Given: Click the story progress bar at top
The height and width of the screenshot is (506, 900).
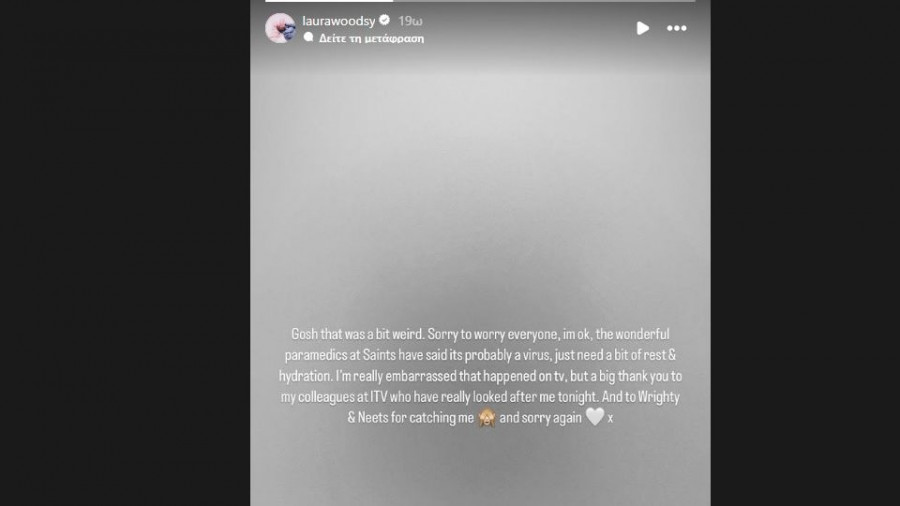Looking at the screenshot, I should pyautogui.click(x=480, y=1).
